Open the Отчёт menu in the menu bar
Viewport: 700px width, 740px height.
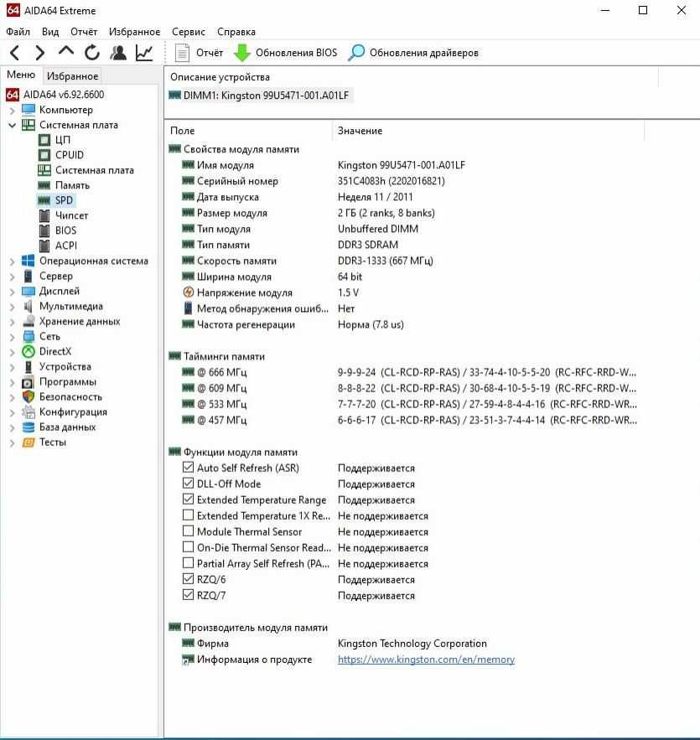[84, 32]
